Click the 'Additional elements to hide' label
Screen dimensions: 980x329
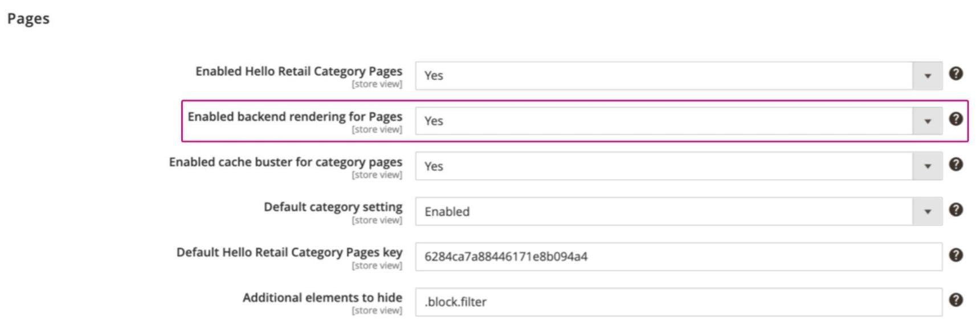(x=322, y=298)
